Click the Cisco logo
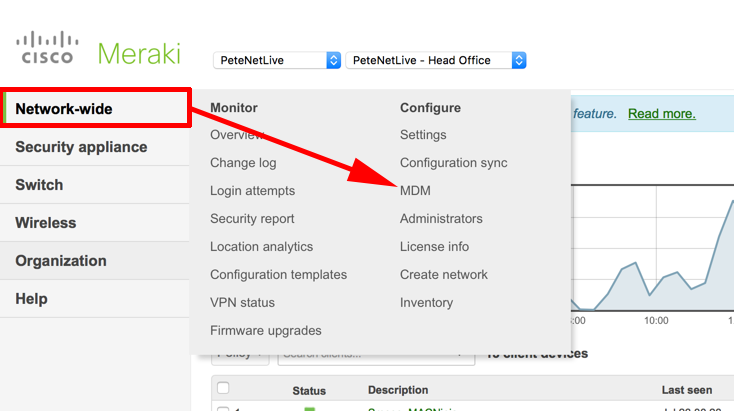The height and width of the screenshot is (411, 734). tap(47, 47)
